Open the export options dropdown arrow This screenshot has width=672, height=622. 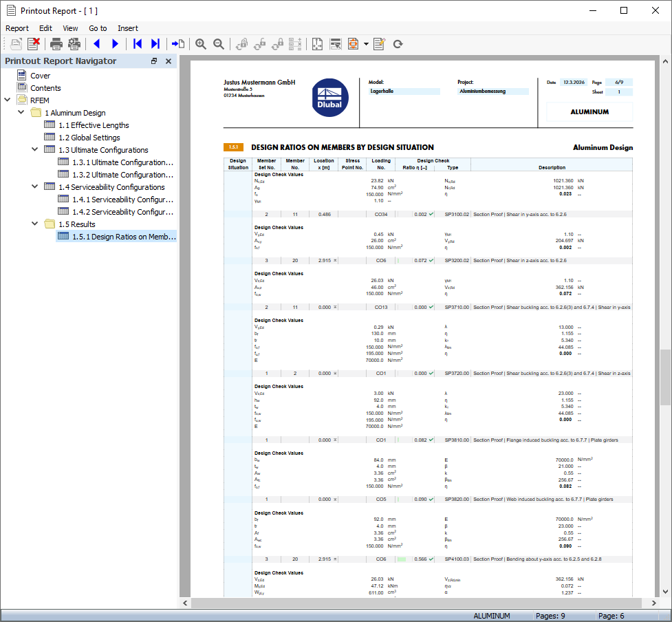tap(365, 44)
